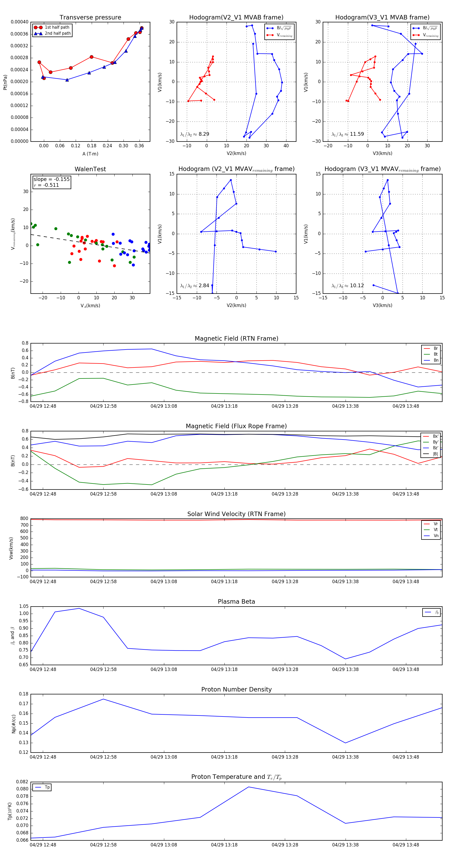The width and height of the screenshot is (473, 868).
Task: Click the 'Transverse pressure' plot title
Action: point(90,18)
